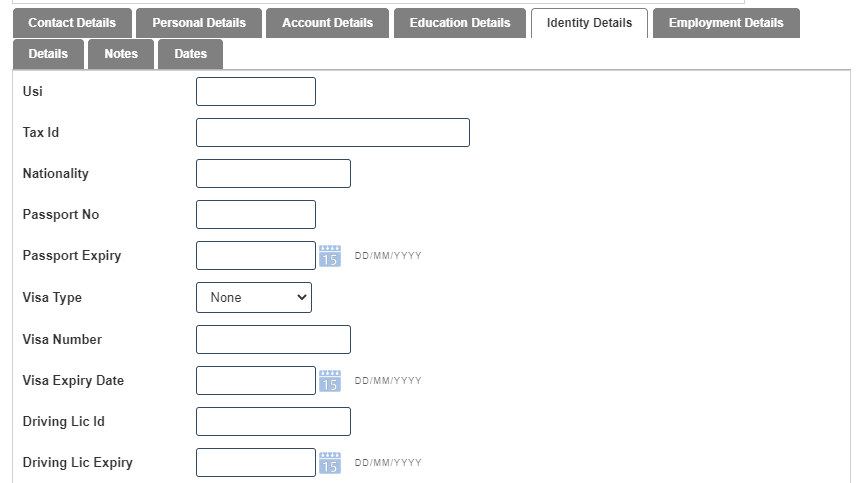Open Visa Expiry Date calendar picker
Screen dimensions: 867x483
pyautogui.click(x=330, y=381)
